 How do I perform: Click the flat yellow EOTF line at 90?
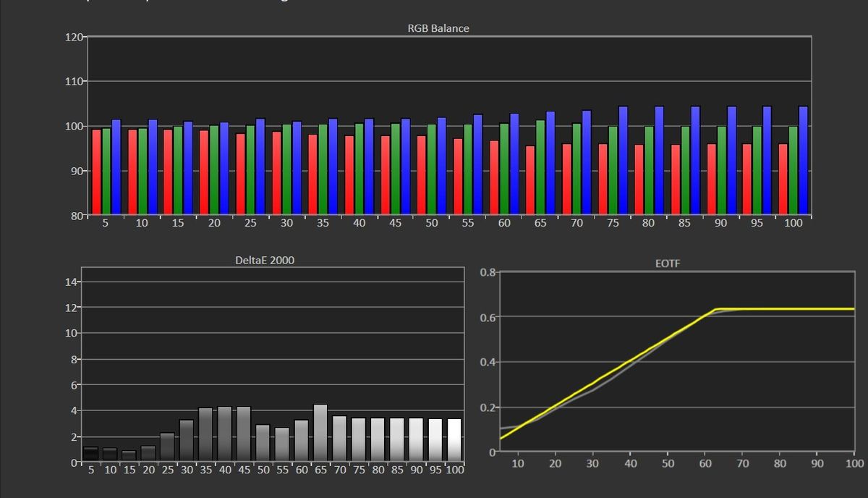817,309
